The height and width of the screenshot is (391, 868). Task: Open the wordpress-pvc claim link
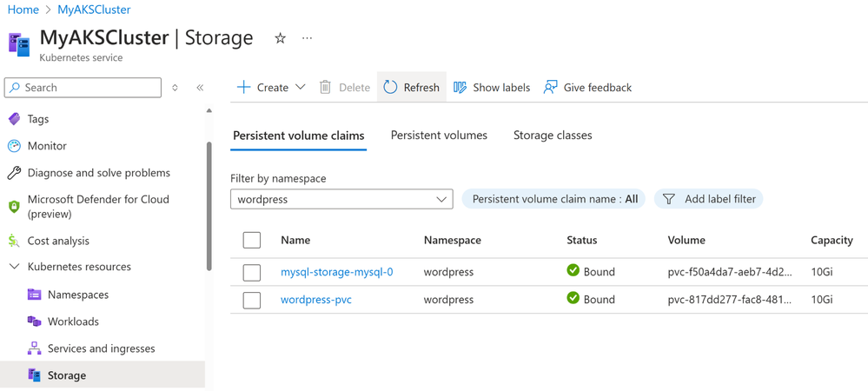tap(316, 300)
